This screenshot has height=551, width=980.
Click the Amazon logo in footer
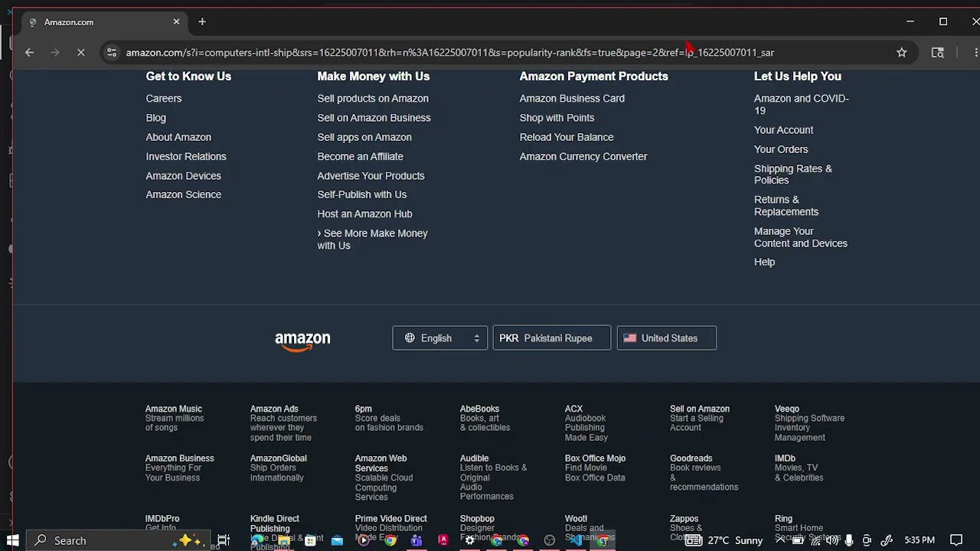(302, 341)
